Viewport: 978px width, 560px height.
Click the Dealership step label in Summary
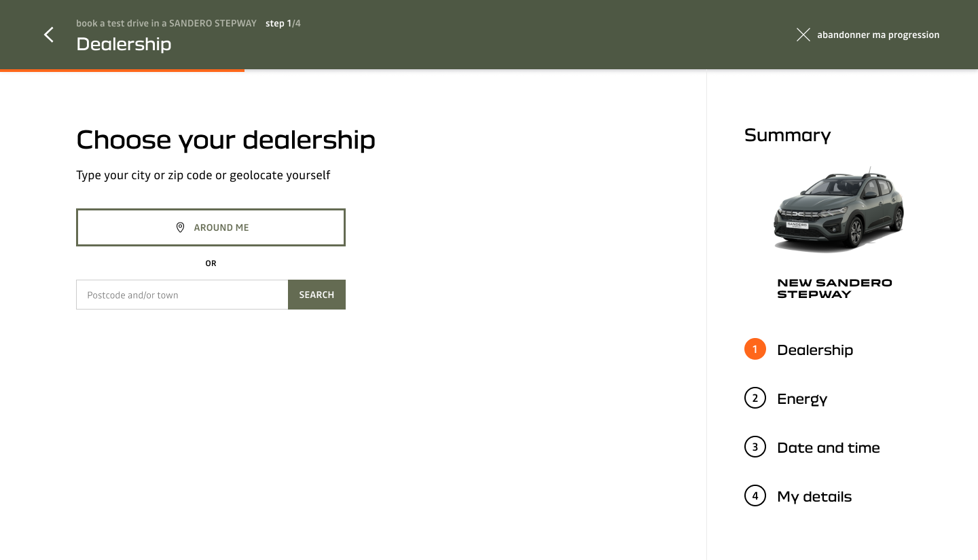[x=815, y=350]
